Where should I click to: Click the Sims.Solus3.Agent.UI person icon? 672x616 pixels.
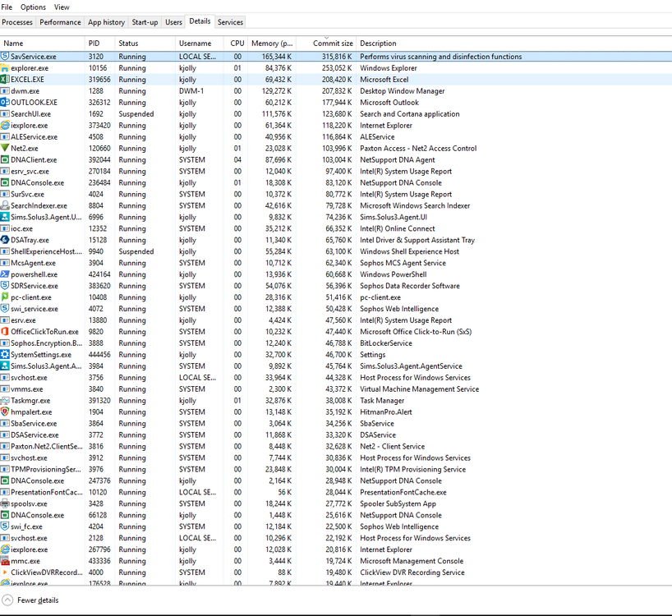click(5, 217)
